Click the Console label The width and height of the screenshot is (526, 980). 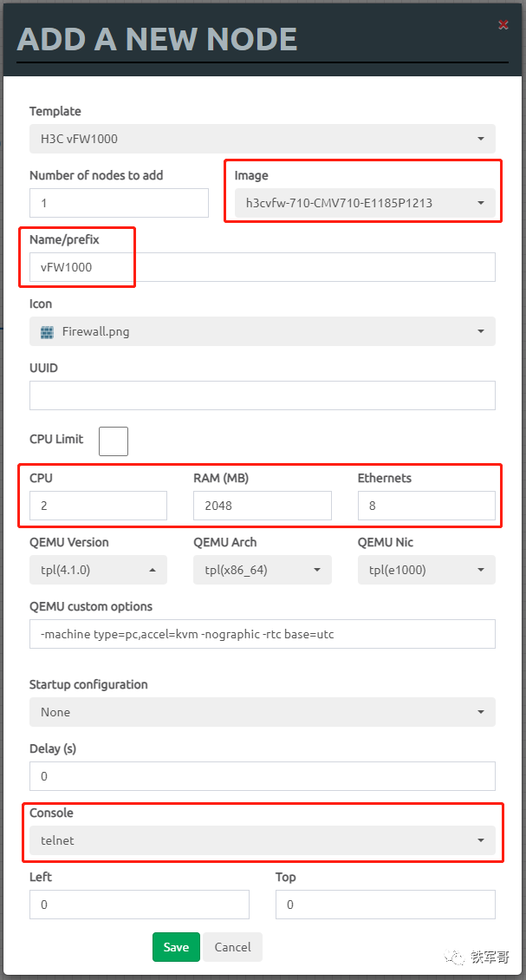51,813
